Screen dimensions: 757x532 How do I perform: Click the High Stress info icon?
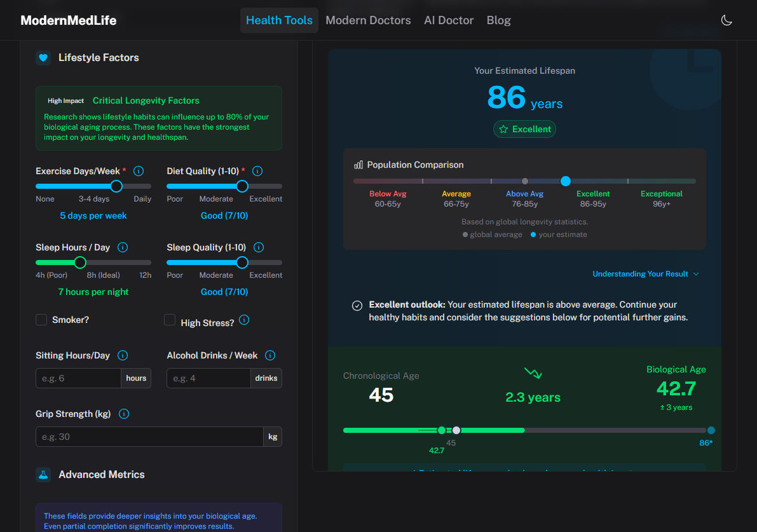[x=244, y=320]
